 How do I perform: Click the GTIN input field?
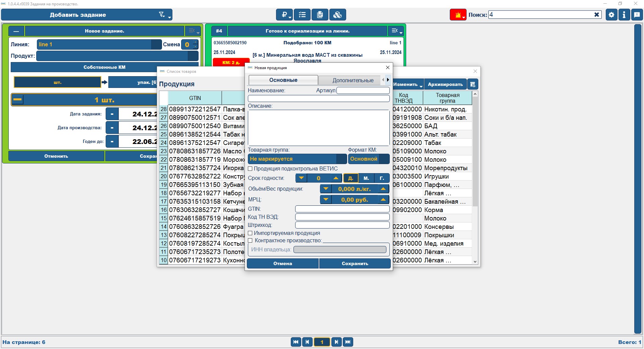pos(342,209)
